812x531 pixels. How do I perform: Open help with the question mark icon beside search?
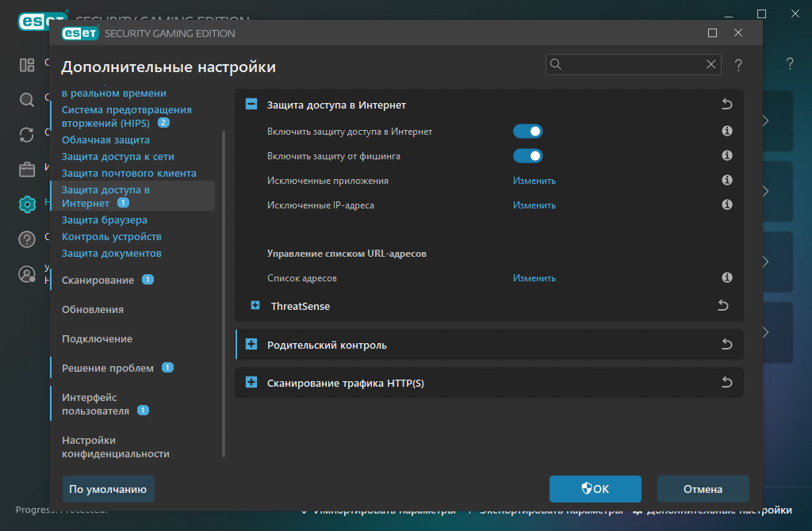click(738, 65)
